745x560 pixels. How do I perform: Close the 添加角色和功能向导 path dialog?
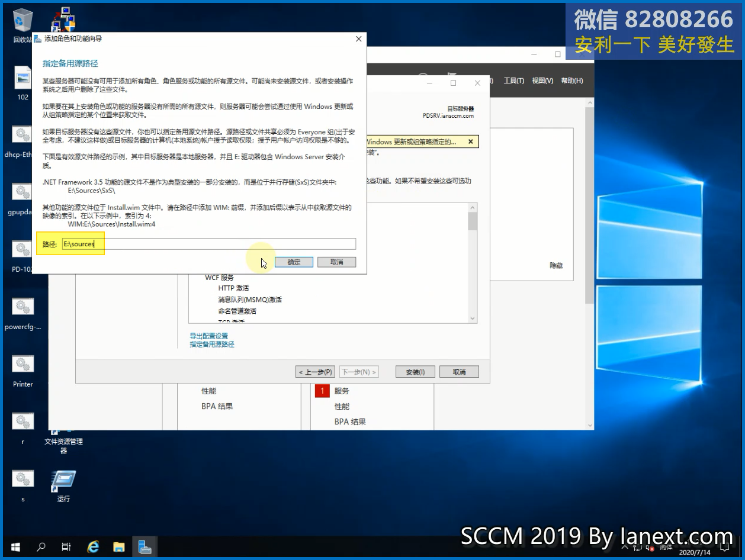coord(358,38)
